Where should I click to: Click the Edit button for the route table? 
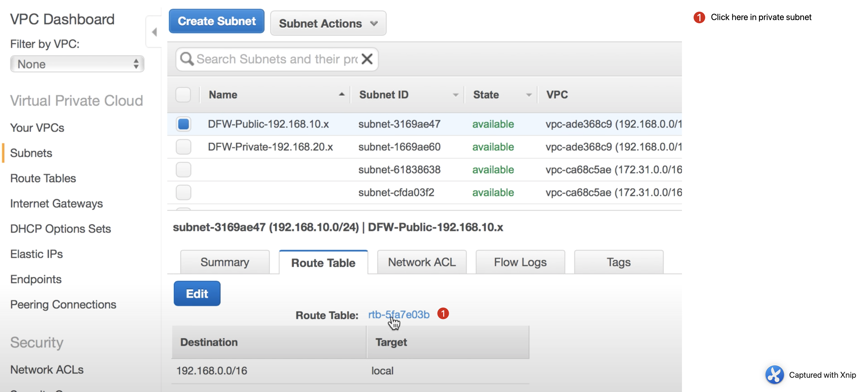pyautogui.click(x=197, y=294)
